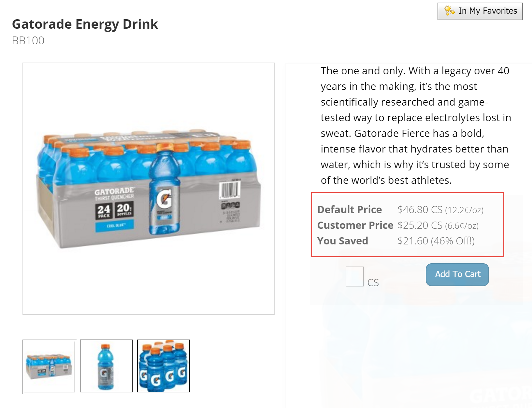Click the star icon on the Favorites button
The image size is (532, 408).
point(450,11)
